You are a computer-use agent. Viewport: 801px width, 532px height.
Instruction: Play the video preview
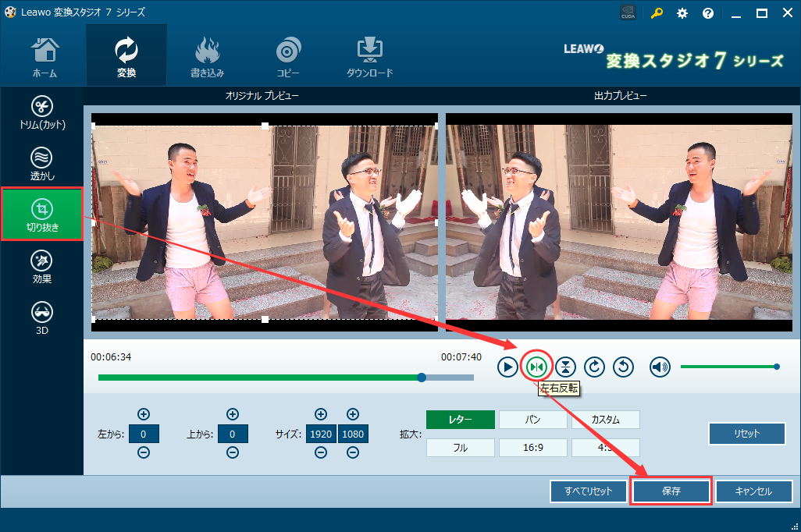click(507, 367)
